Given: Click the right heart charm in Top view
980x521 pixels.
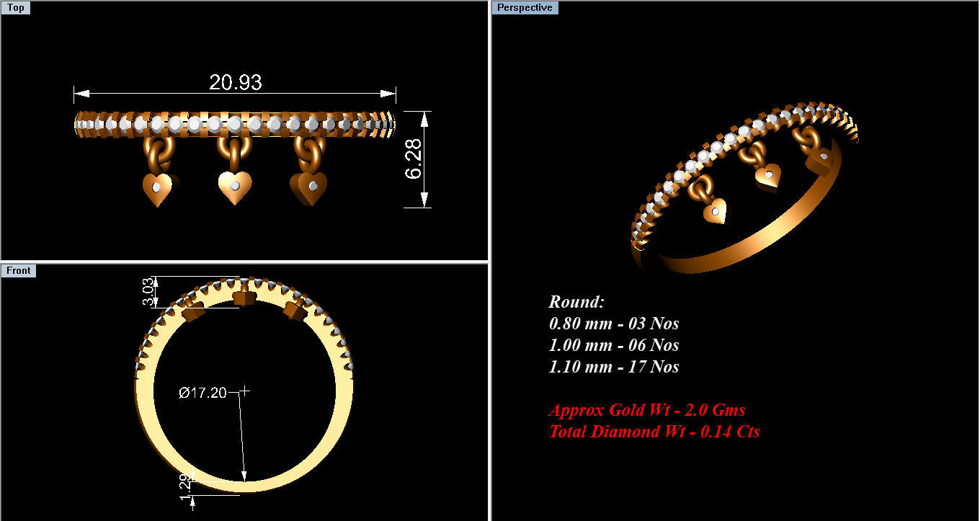Looking at the screenshot, I should pos(308,188).
